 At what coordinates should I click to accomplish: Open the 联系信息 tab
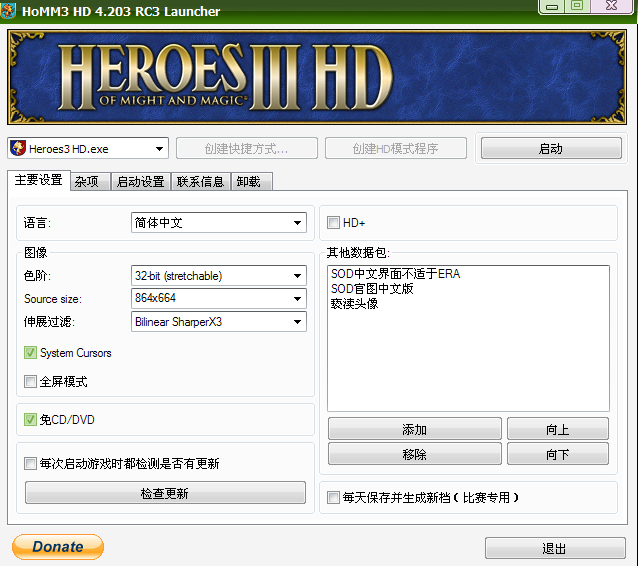201,181
